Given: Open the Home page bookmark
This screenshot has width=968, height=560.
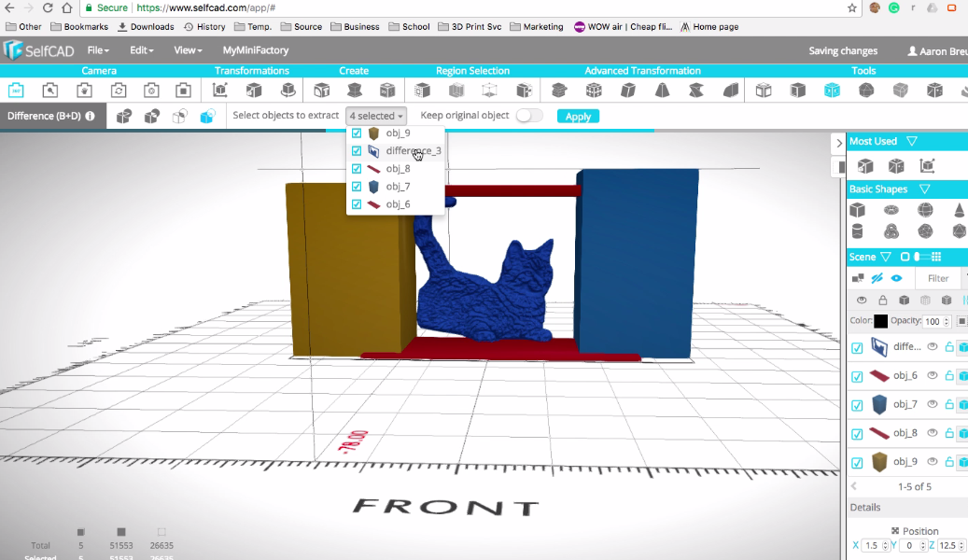Looking at the screenshot, I should click(x=709, y=26).
